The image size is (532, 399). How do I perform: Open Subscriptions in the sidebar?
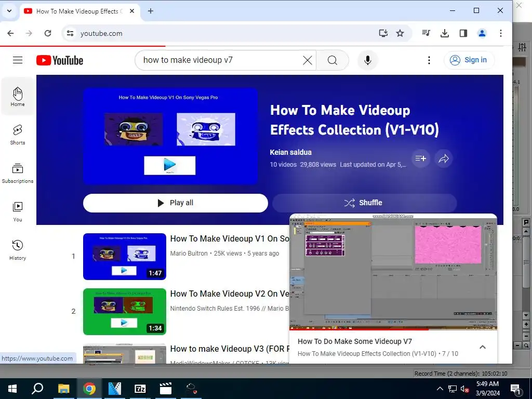(18, 174)
